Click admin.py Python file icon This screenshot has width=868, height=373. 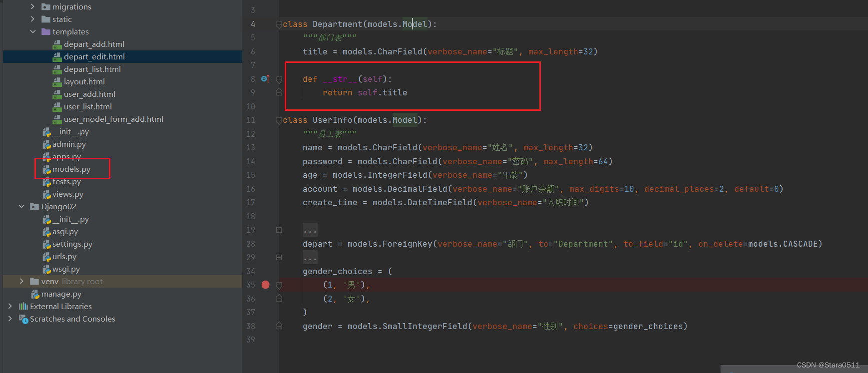pos(46,144)
